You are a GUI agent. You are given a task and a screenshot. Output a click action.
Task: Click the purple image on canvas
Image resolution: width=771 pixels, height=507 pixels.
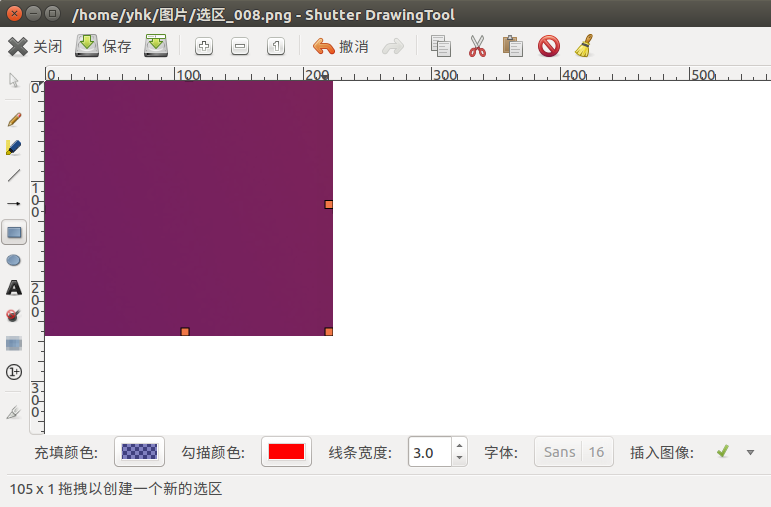point(189,208)
